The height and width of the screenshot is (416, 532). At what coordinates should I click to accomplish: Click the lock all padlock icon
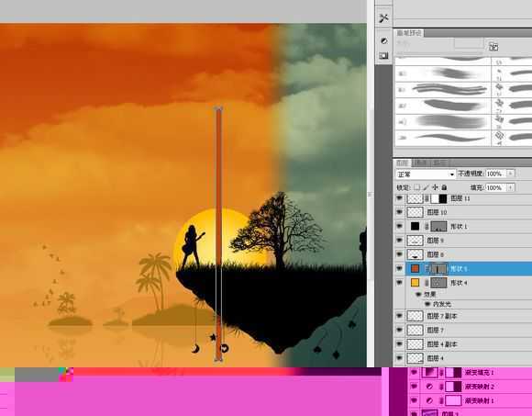click(x=444, y=187)
